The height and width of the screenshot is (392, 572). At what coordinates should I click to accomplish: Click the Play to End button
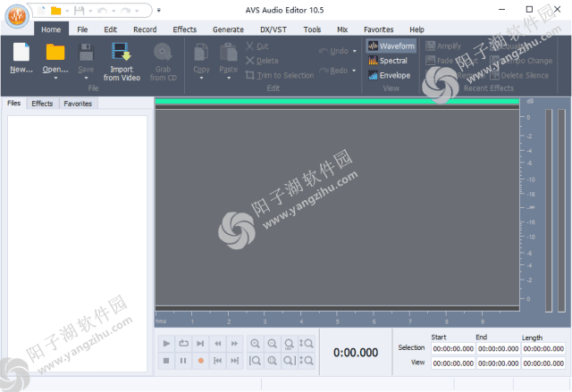[x=200, y=344]
